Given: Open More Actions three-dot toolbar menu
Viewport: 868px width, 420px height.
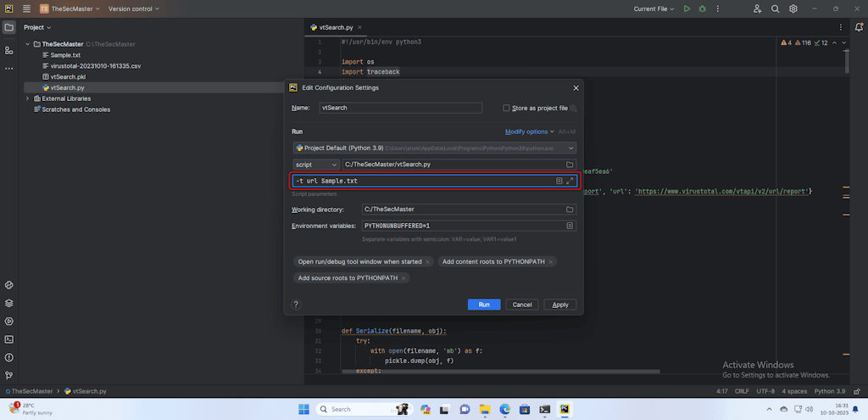Looking at the screenshot, I should [718, 8].
